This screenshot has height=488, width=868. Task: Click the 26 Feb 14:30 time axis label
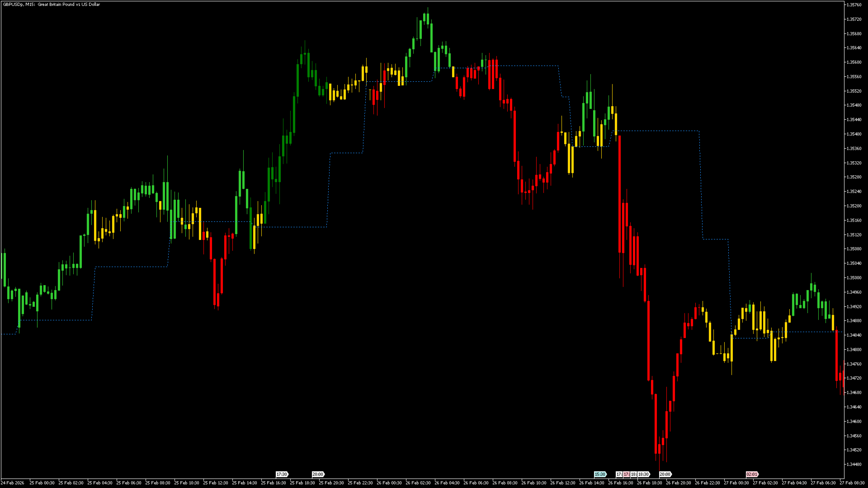click(x=592, y=483)
